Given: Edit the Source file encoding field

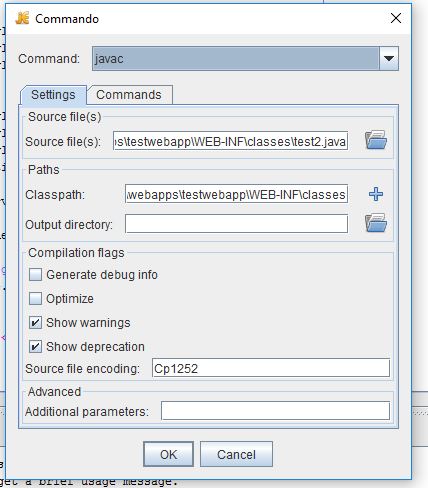Looking at the screenshot, I should 271,368.
